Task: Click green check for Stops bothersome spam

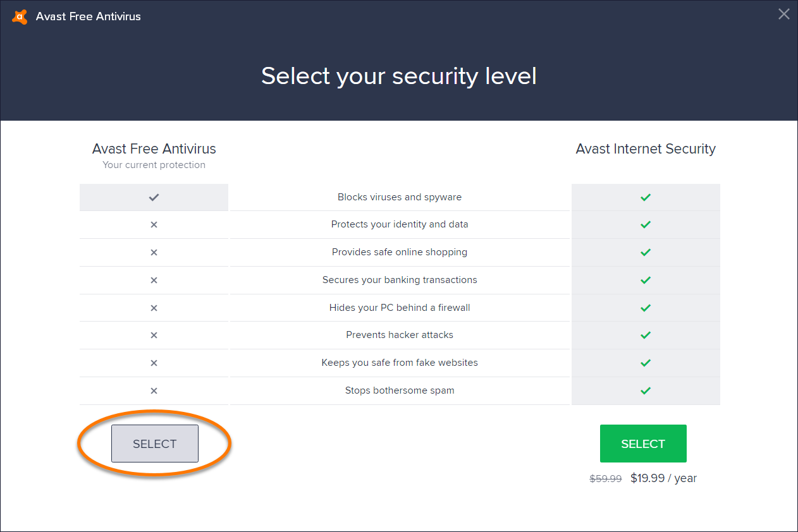Action: [646, 390]
